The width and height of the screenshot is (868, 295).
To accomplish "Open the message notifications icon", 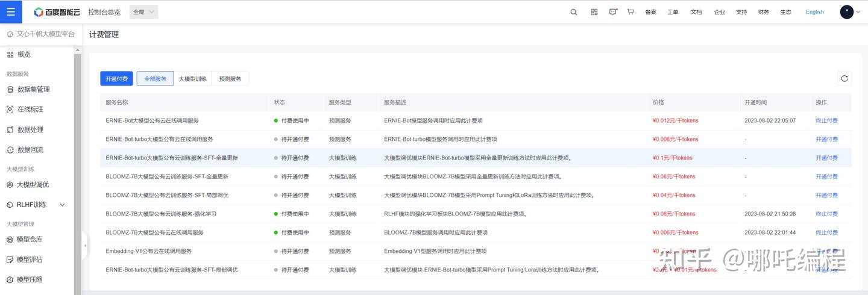I will 613,11.
